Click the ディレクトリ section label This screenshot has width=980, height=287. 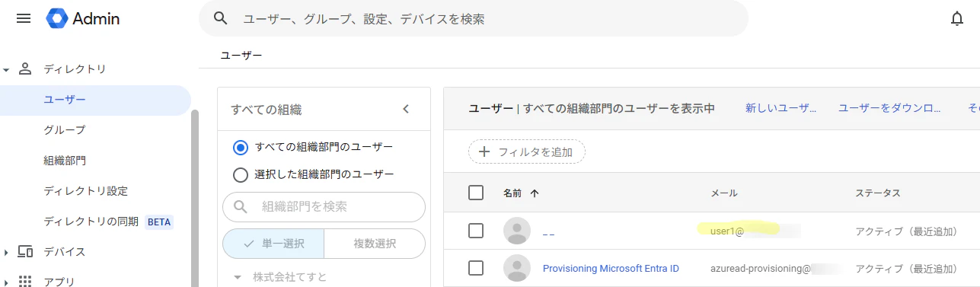pos(75,69)
